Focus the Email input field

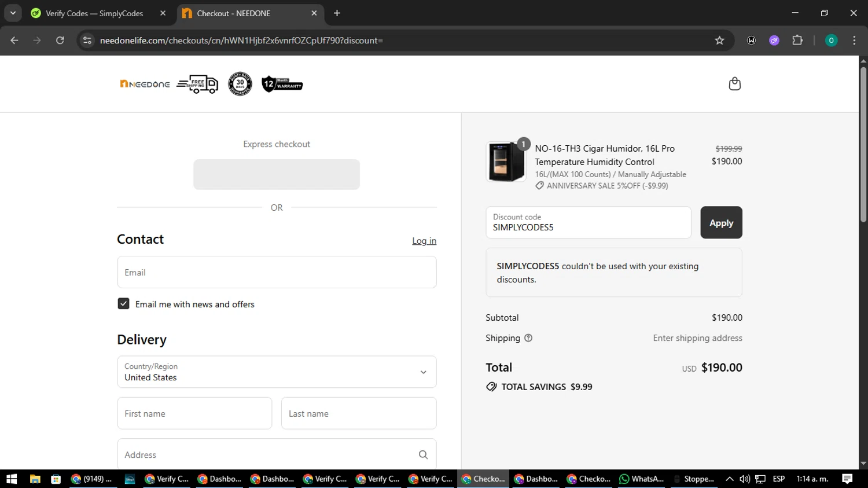(x=277, y=272)
